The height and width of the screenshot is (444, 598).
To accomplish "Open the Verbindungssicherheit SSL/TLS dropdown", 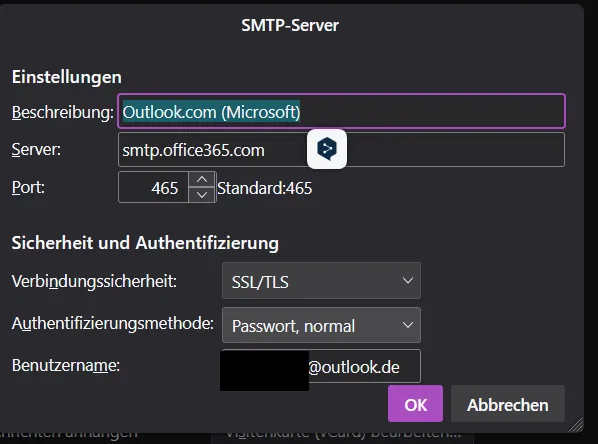I will [321, 281].
